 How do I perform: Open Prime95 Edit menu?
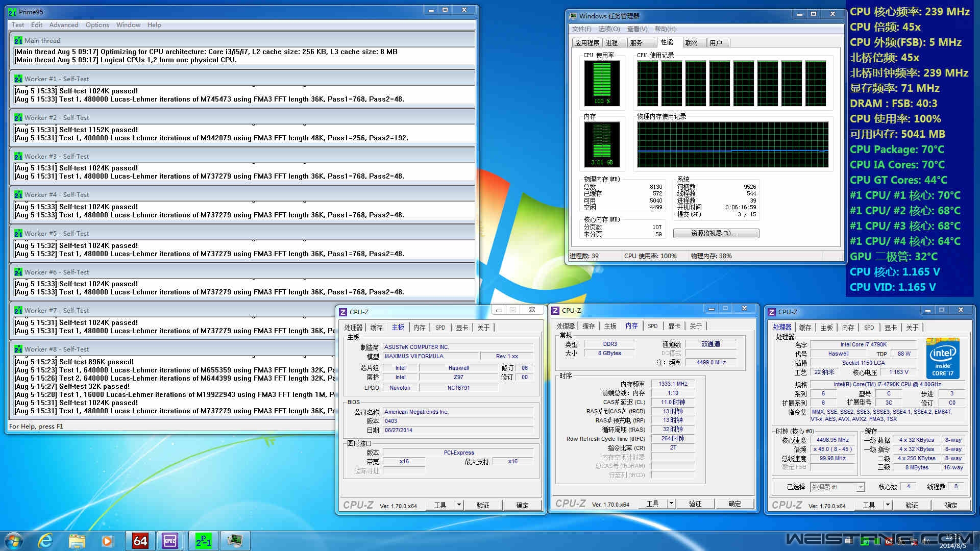37,24
